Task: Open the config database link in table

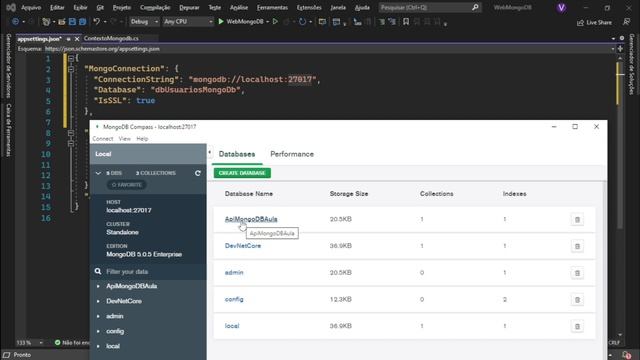Action: coord(234,299)
